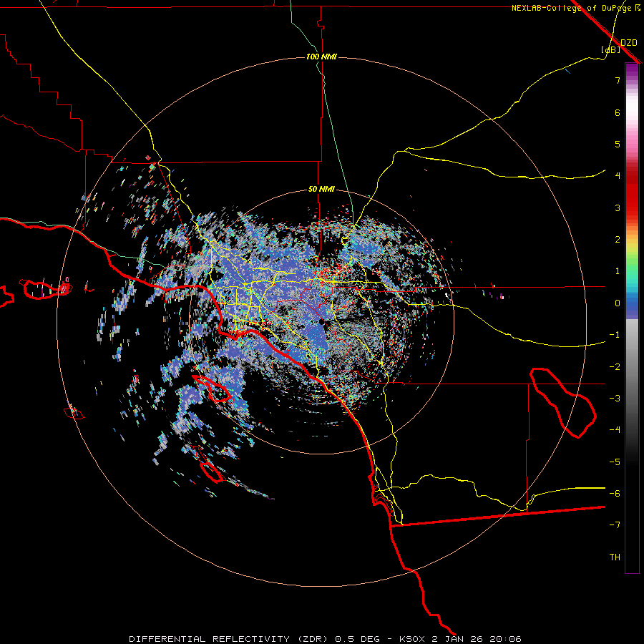
Task: Click the -5 value on color scale
Action: coord(615,462)
